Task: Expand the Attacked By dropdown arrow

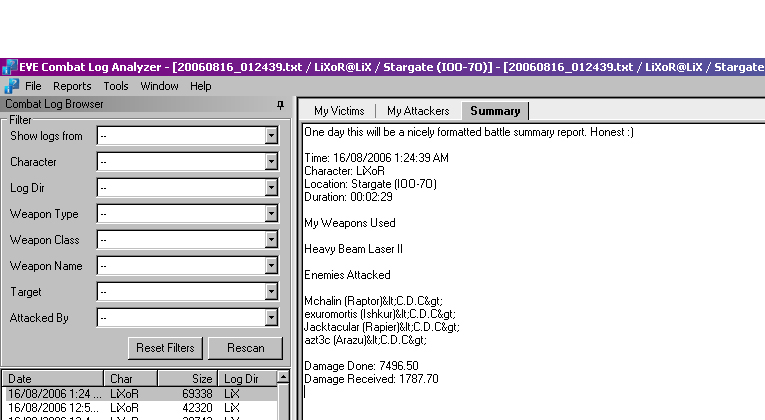Action: 271,318
